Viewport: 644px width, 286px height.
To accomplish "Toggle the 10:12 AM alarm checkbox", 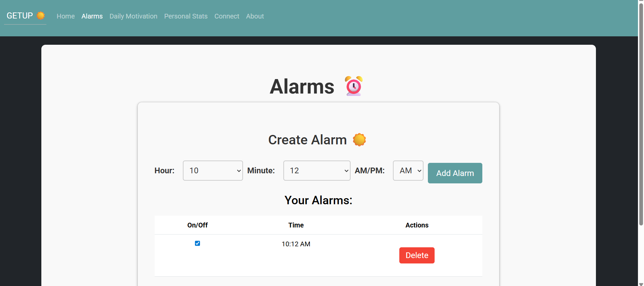I will coord(198,243).
